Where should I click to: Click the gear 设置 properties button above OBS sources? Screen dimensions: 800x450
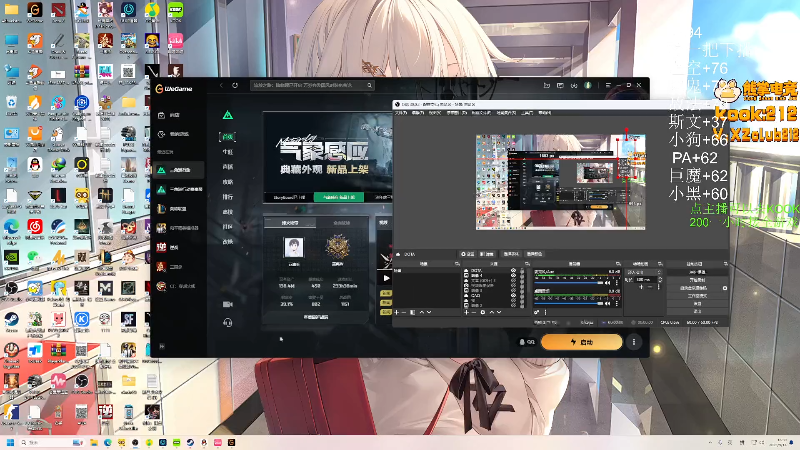click(x=468, y=254)
